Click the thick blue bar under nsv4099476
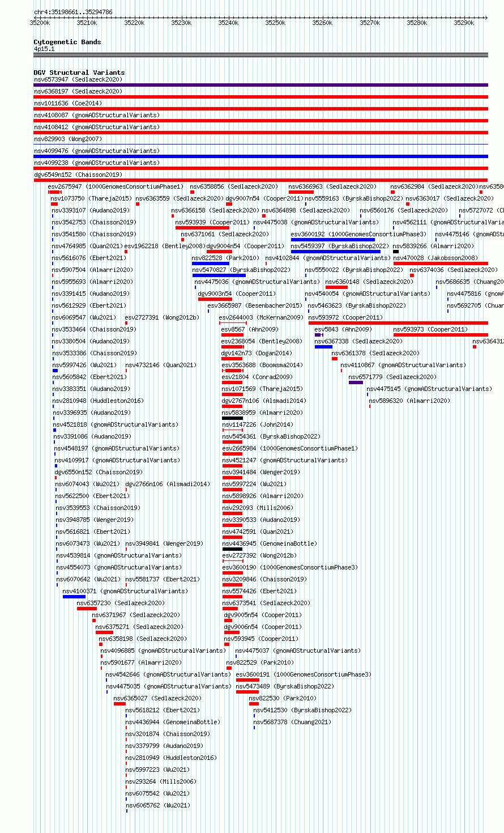 pos(260,156)
